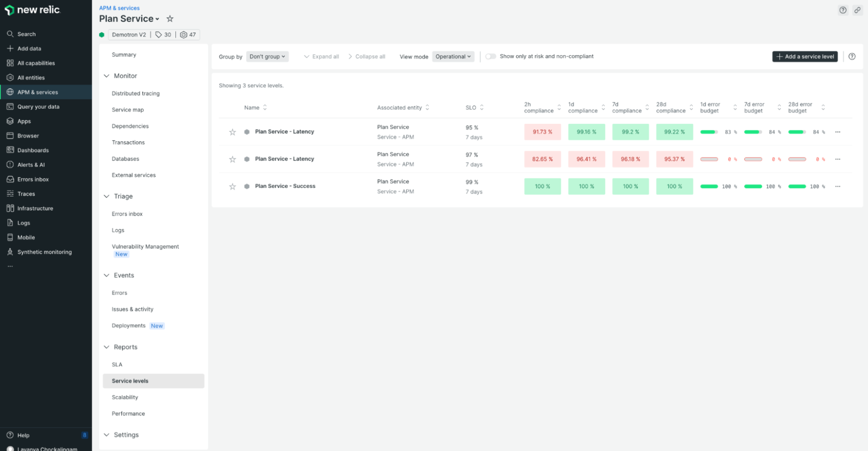This screenshot has width=868, height=451.
Task: Open Query your data from the sidebar
Action: click(x=38, y=106)
